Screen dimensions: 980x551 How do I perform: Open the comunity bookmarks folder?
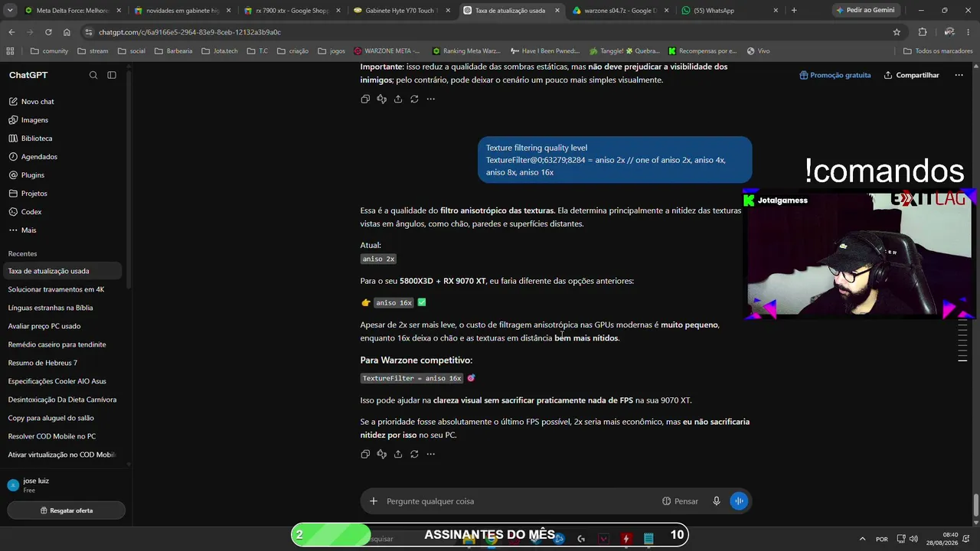point(49,51)
